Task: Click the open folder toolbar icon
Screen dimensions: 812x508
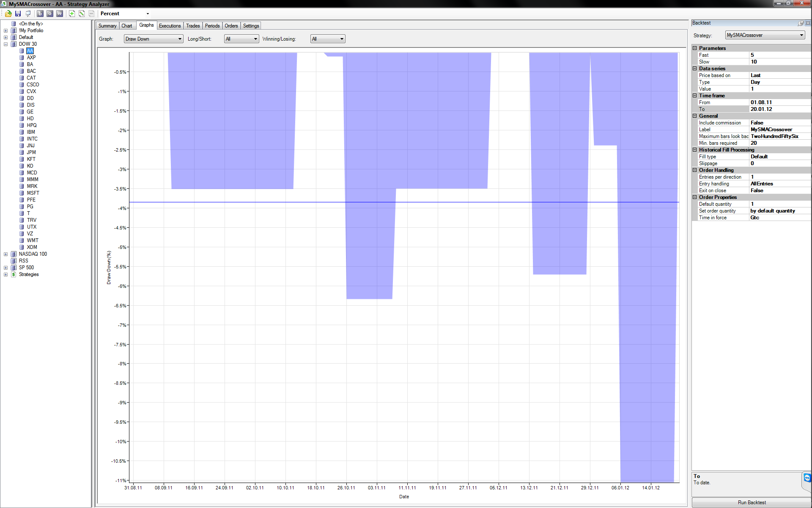Action: 8,14
